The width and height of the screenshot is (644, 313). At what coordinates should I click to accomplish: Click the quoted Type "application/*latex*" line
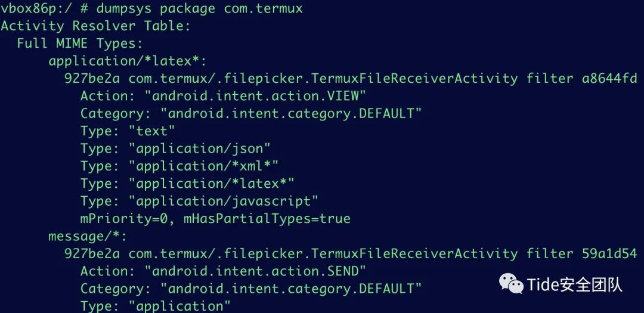click(187, 184)
